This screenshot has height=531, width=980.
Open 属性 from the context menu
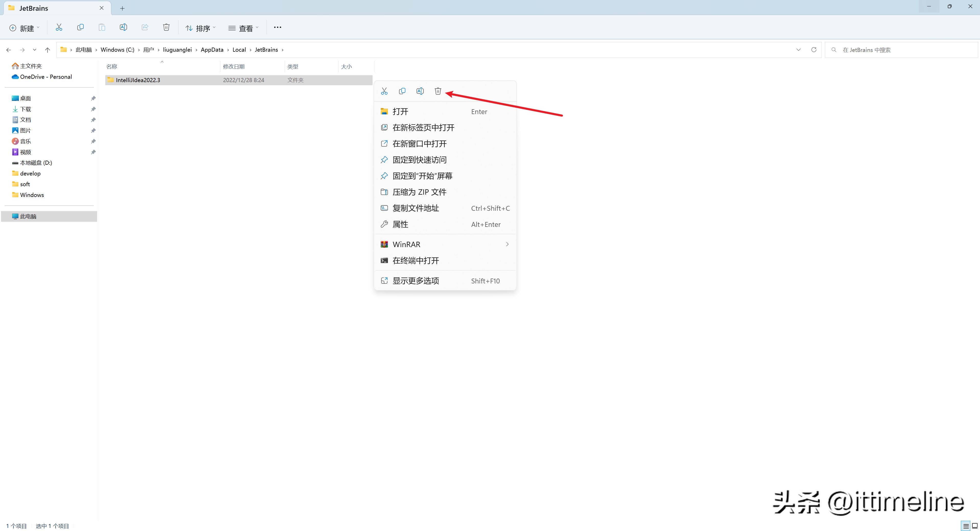445,224
